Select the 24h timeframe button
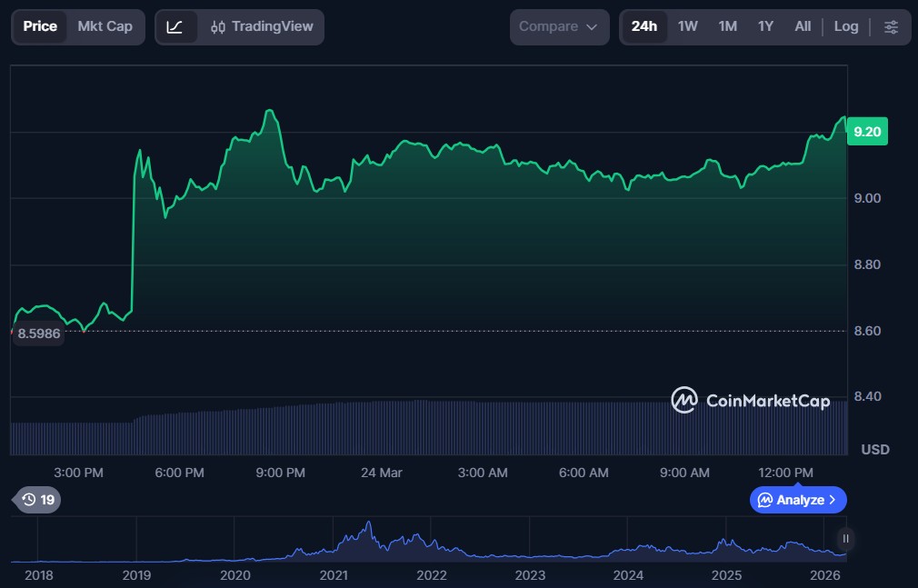This screenshot has height=588, width=918. click(645, 26)
